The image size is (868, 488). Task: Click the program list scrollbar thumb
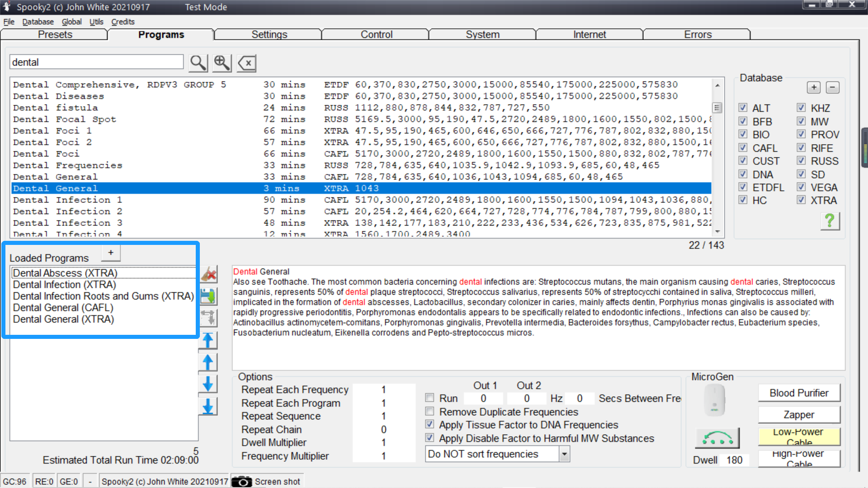717,108
